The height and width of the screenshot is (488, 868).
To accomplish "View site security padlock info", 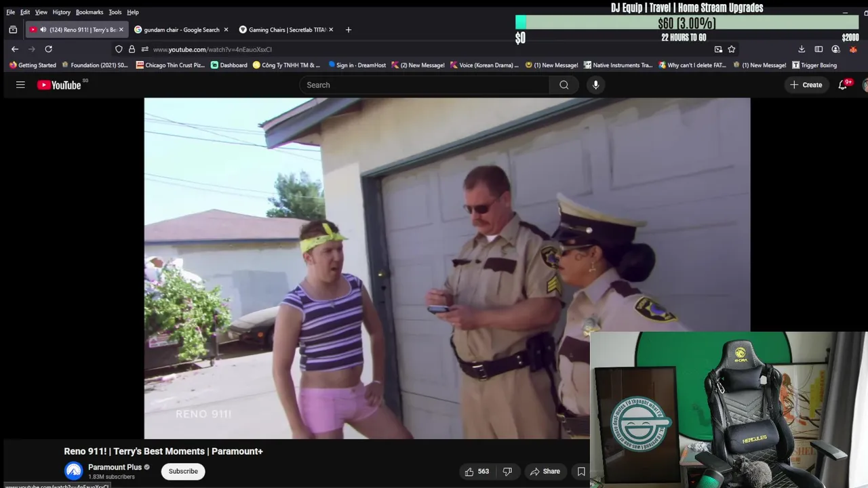I will [132, 49].
